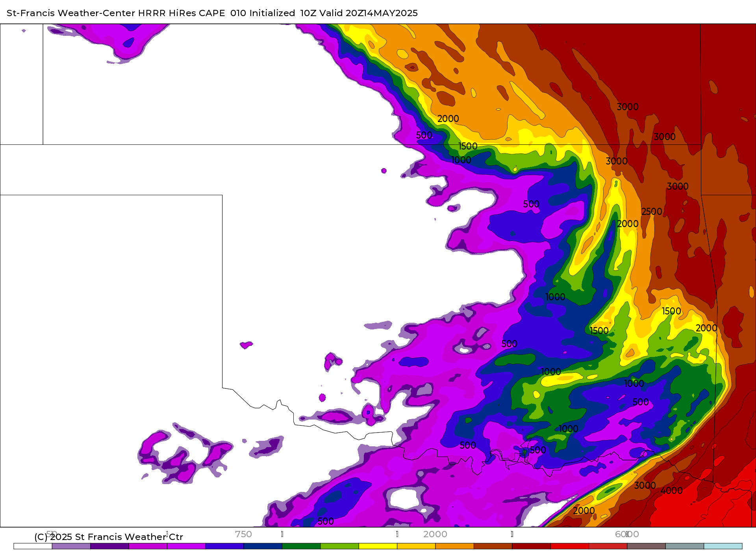Select the navy blue legend swatch
Image resolution: width=756 pixels, height=551 pixels.
(x=263, y=546)
